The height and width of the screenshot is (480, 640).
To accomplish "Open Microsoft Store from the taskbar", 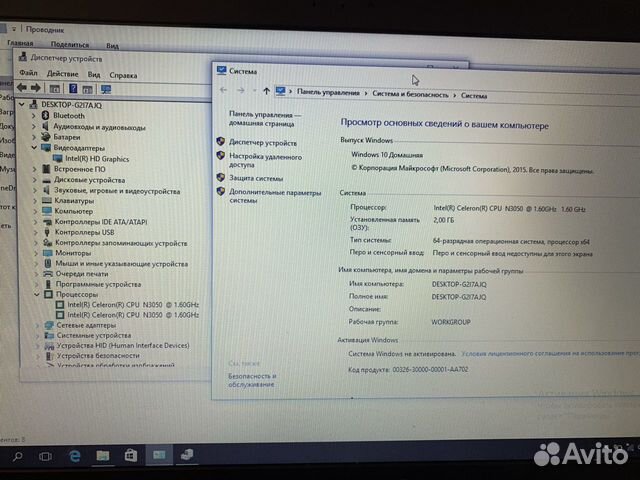I will coord(131,455).
